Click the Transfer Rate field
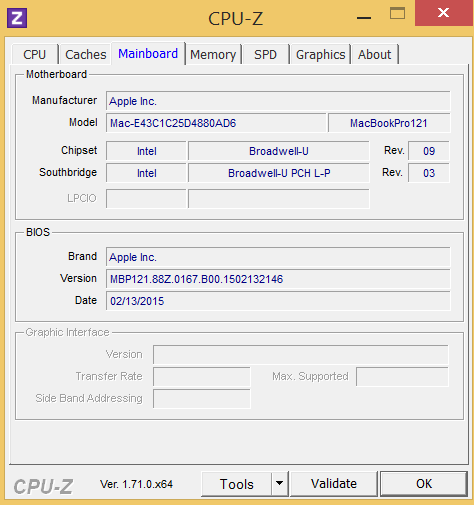 202,377
